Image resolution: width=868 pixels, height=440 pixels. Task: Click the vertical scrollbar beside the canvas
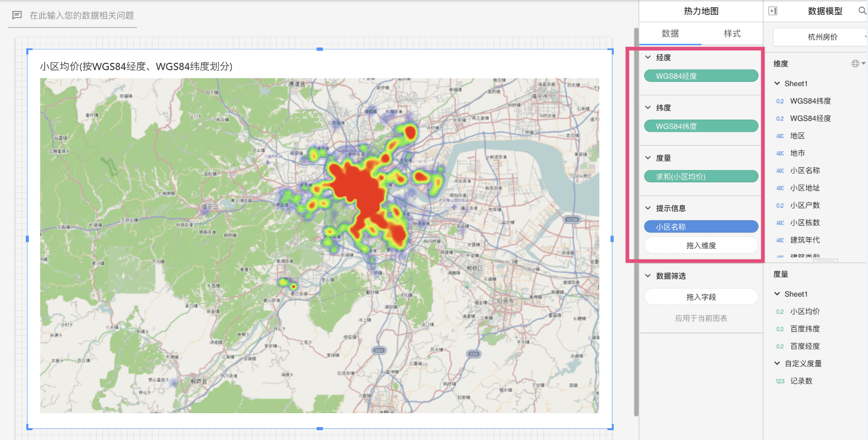point(636,222)
